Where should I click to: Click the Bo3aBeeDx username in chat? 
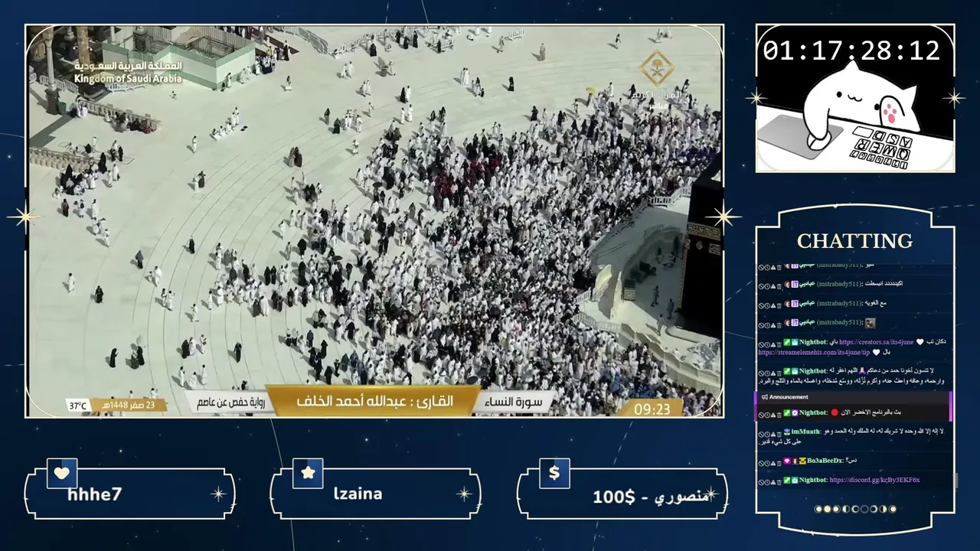pos(825,461)
